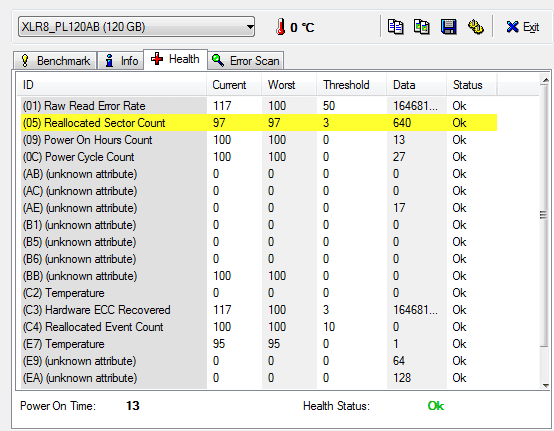Click the list scrollbar up arrow
Viewport: 554px width, 431px height.
pos(545,81)
